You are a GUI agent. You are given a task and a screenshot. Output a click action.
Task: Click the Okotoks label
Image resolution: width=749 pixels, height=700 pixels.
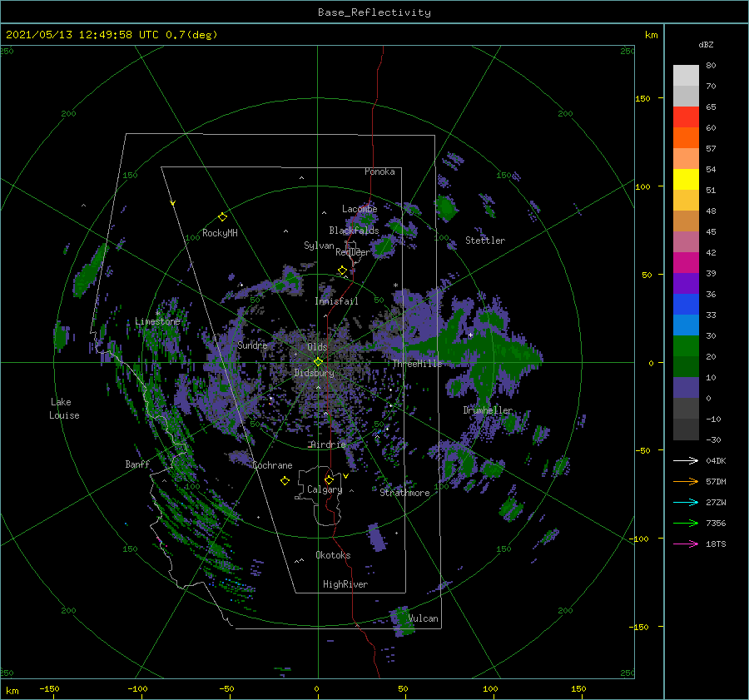[x=333, y=555]
